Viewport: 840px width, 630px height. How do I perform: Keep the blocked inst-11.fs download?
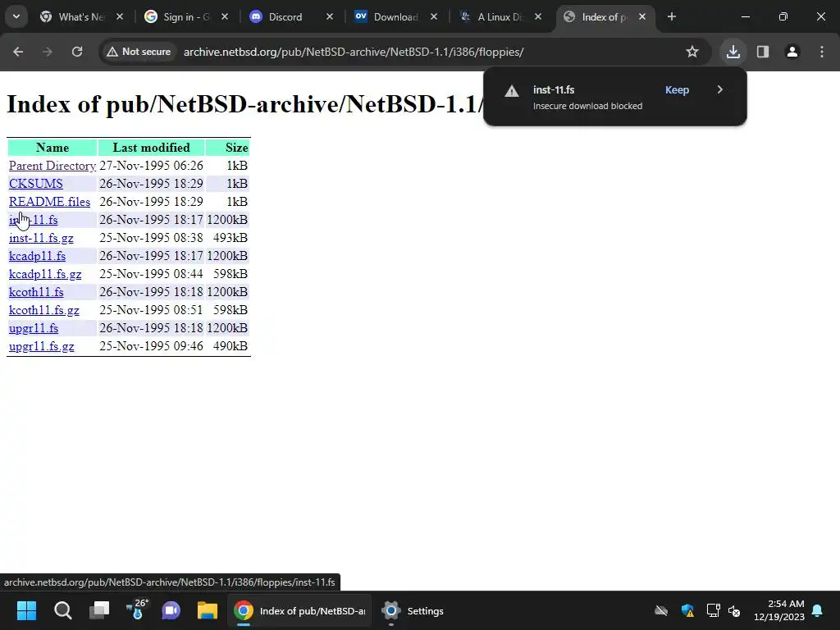click(x=677, y=90)
